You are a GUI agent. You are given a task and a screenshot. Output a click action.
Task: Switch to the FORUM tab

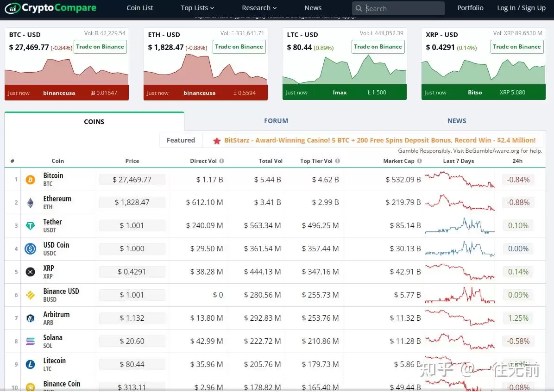point(276,121)
